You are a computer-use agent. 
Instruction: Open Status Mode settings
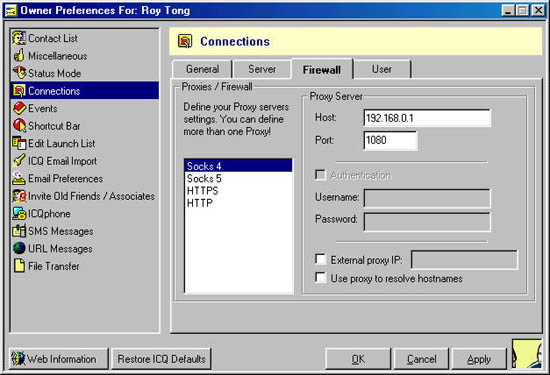click(54, 73)
